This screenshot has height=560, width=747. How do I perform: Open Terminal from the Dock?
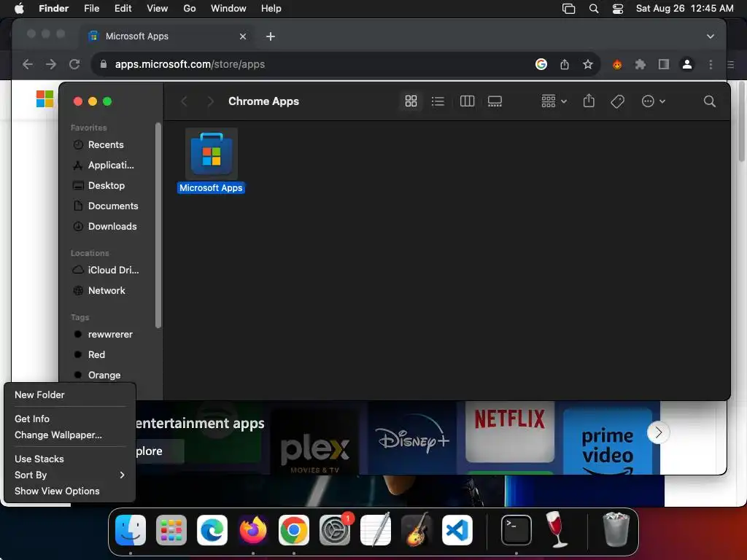coord(516,530)
